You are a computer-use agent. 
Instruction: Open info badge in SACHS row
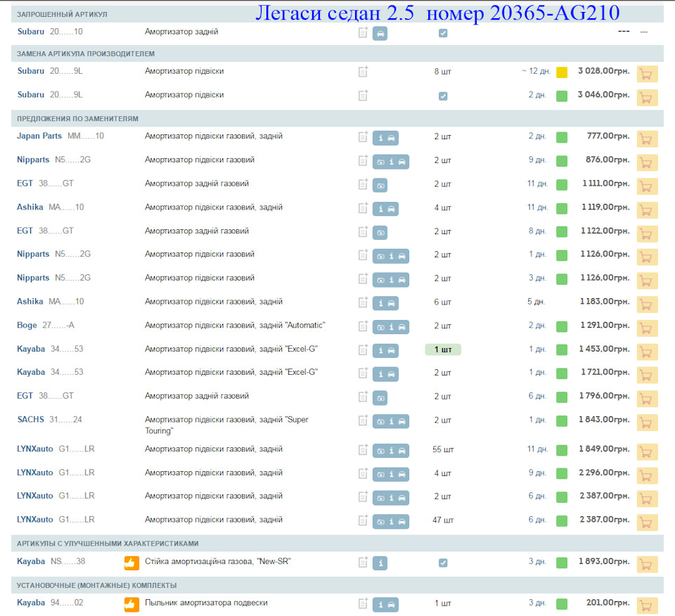[x=391, y=421]
